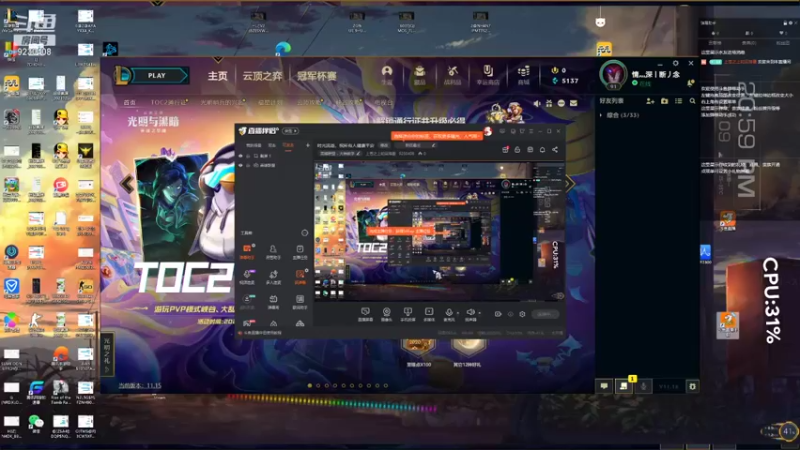Image resolution: width=800 pixels, height=450 pixels.
Task: Open the 在线 online status dropdown
Action: pos(642,84)
